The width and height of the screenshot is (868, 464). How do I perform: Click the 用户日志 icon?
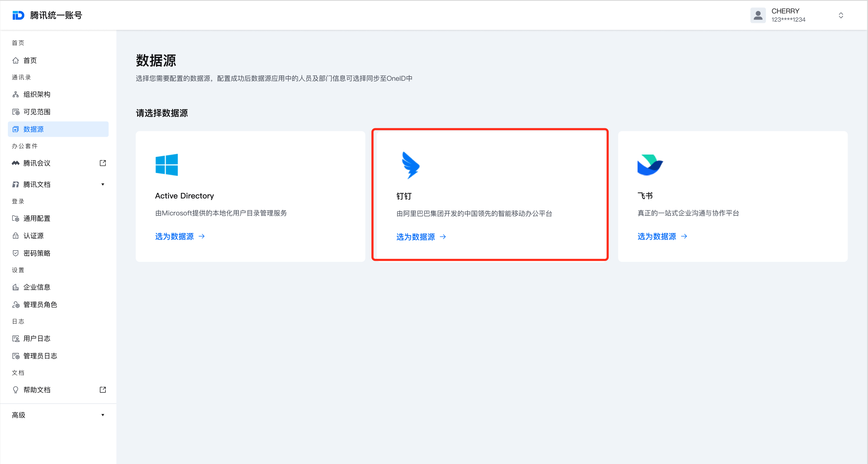coord(16,338)
